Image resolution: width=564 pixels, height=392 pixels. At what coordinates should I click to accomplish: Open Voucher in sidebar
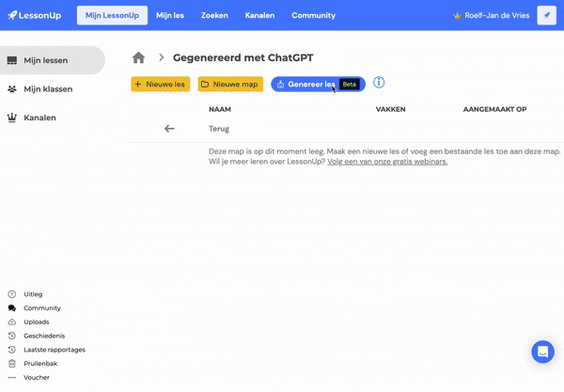(37, 377)
